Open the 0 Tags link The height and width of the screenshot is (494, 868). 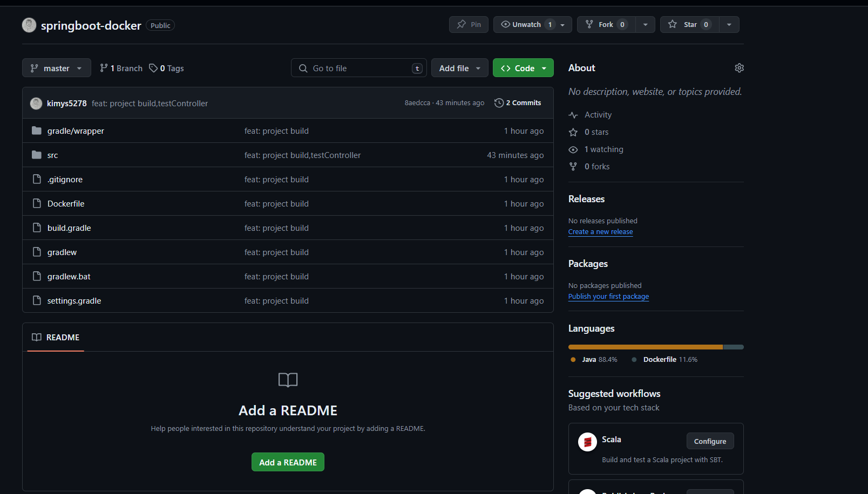tap(166, 68)
